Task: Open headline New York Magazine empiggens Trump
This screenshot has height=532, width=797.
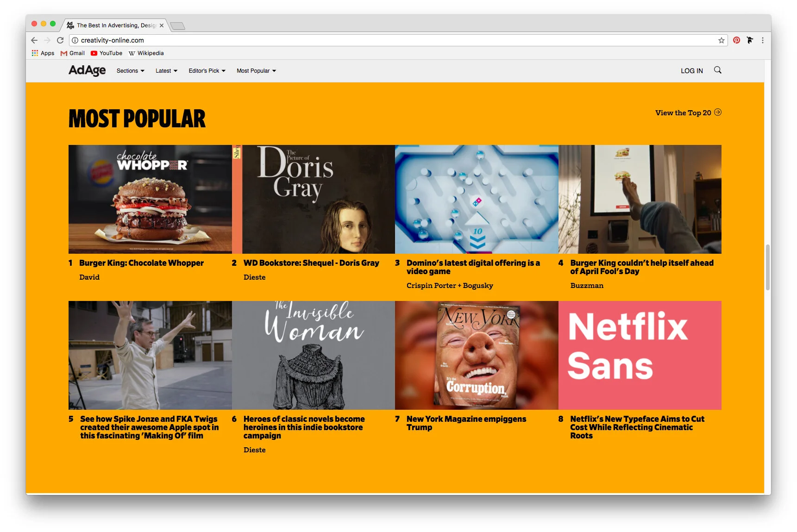Action: coord(466,423)
